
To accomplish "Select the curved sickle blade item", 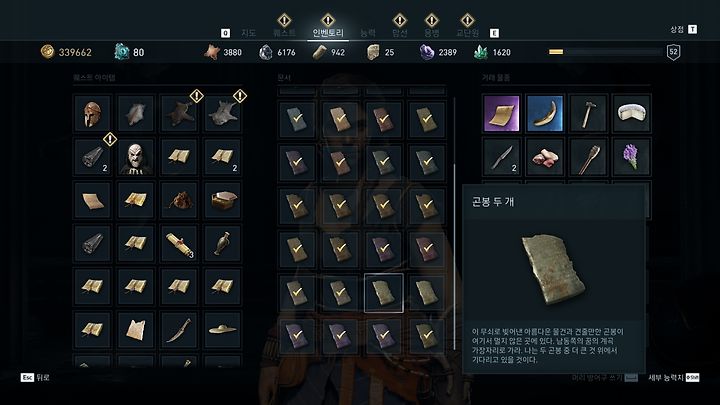I will tap(179, 329).
